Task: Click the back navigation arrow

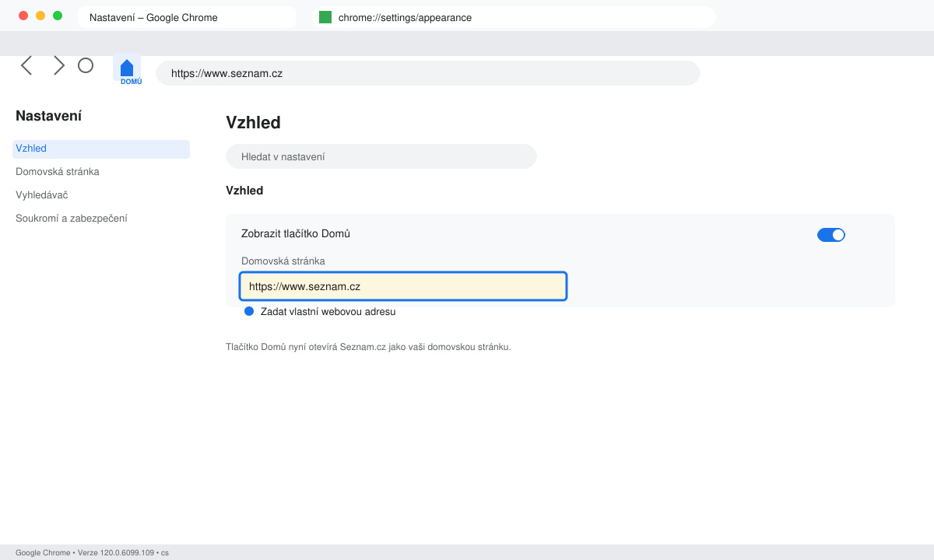Action: pyautogui.click(x=26, y=65)
